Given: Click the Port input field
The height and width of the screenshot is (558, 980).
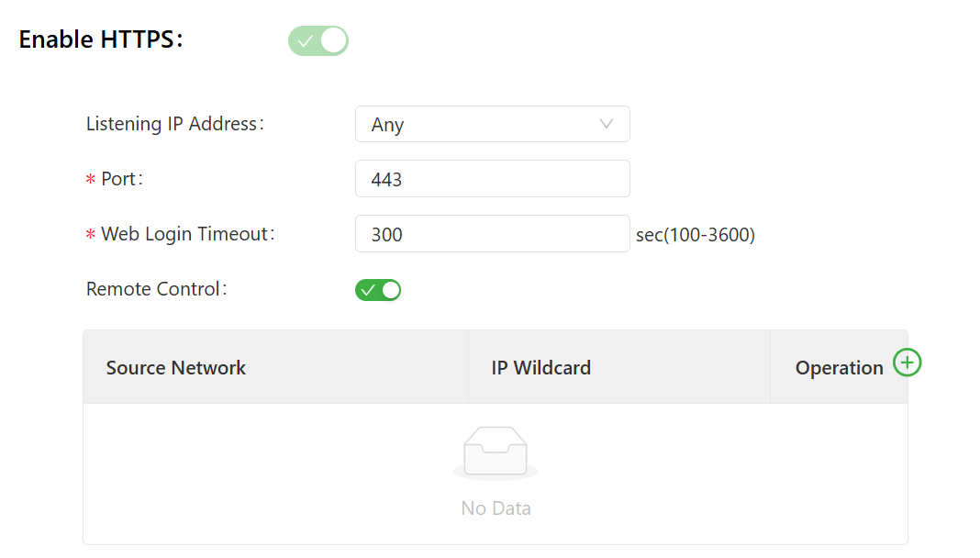Looking at the screenshot, I should [x=492, y=179].
